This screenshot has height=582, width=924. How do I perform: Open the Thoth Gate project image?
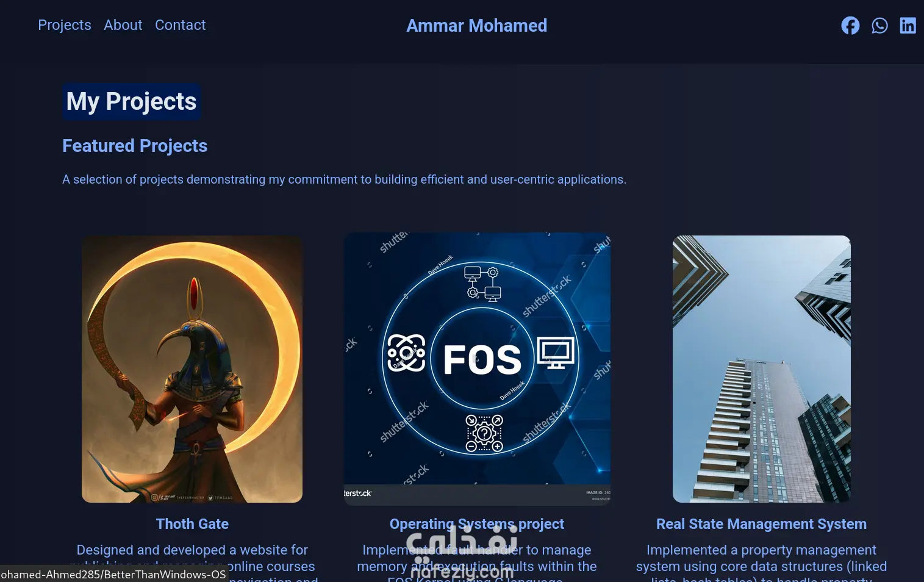click(192, 369)
